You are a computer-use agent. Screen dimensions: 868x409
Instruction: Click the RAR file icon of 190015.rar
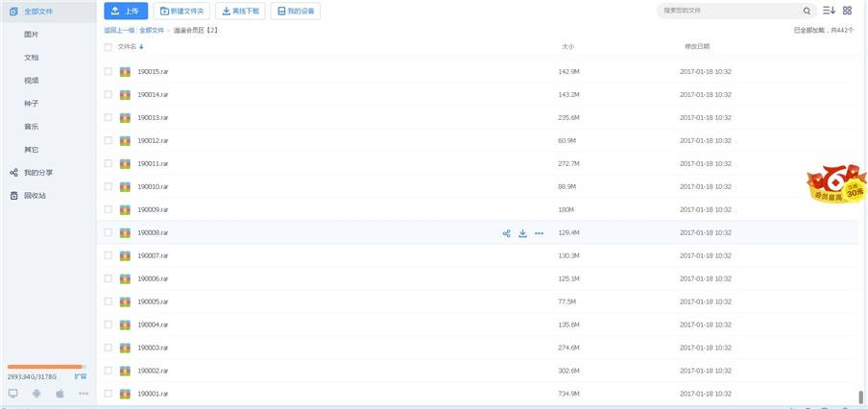[x=125, y=72]
